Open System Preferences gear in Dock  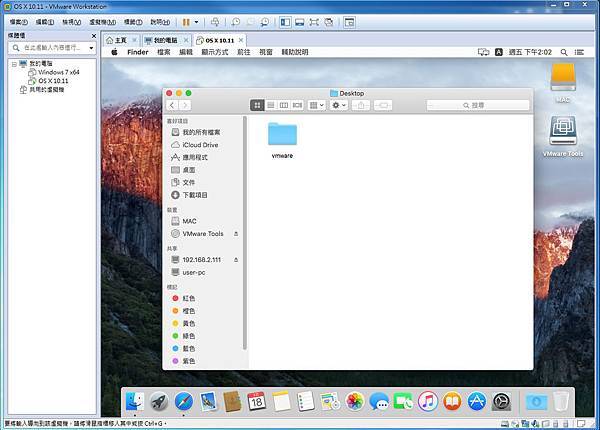point(501,402)
